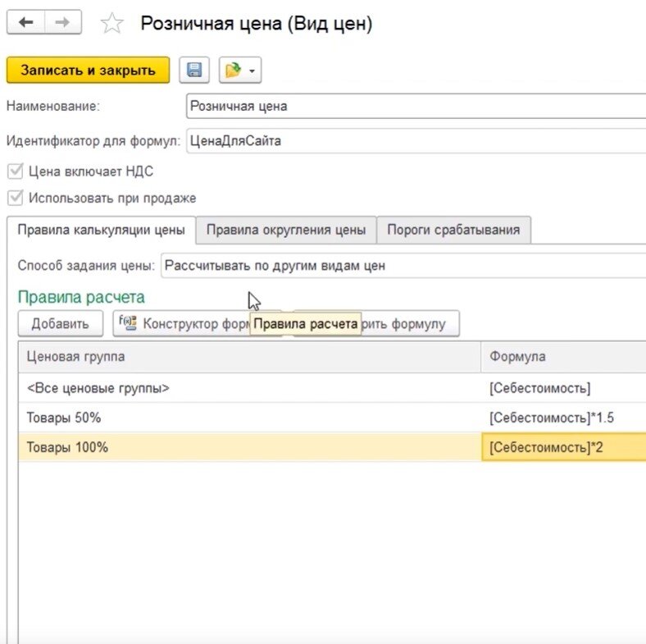Click the formula constructor f(x) icon
The width and height of the screenshot is (646, 644).
coord(128,323)
